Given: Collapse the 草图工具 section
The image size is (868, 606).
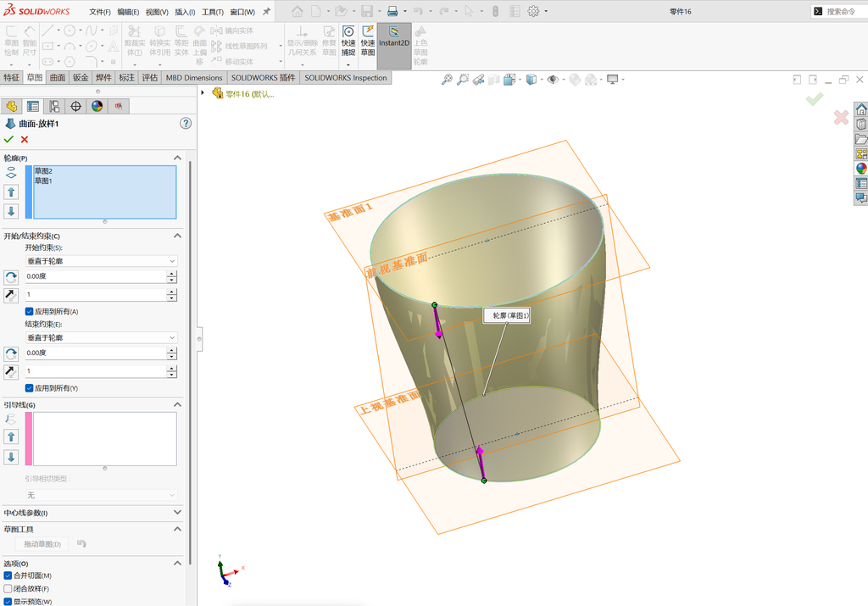Looking at the screenshot, I should (x=177, y=529).
